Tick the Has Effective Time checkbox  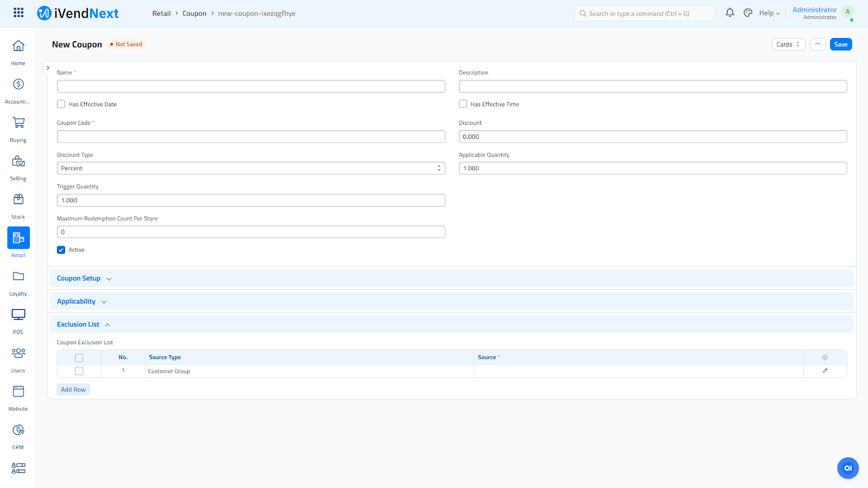(463, 104)
